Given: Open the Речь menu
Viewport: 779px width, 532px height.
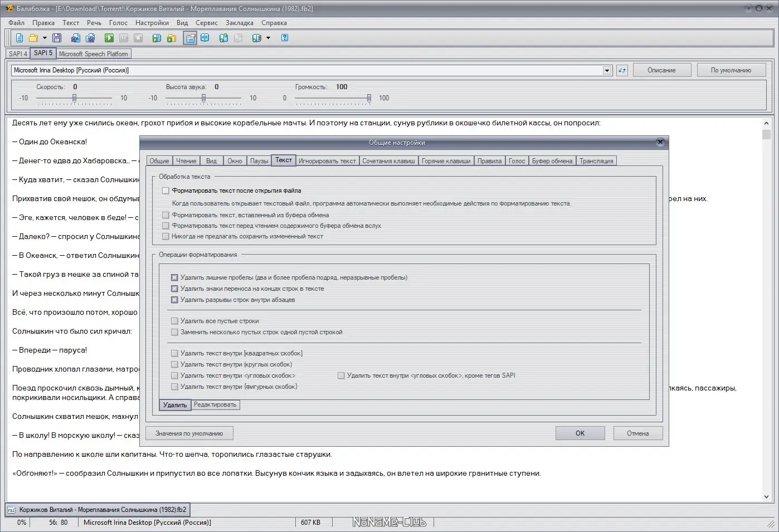Looking at the screenshot, I should pos(94,23).
